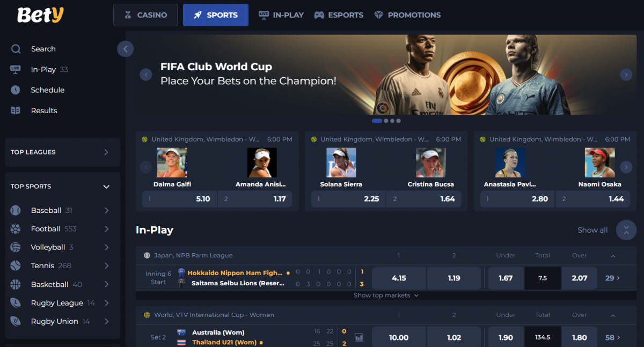Pick Thailand U21 (Wom) odds 1.02
The height and width of the screenshot is (347, 644).
pyautogui.click(x=454, y=337)
